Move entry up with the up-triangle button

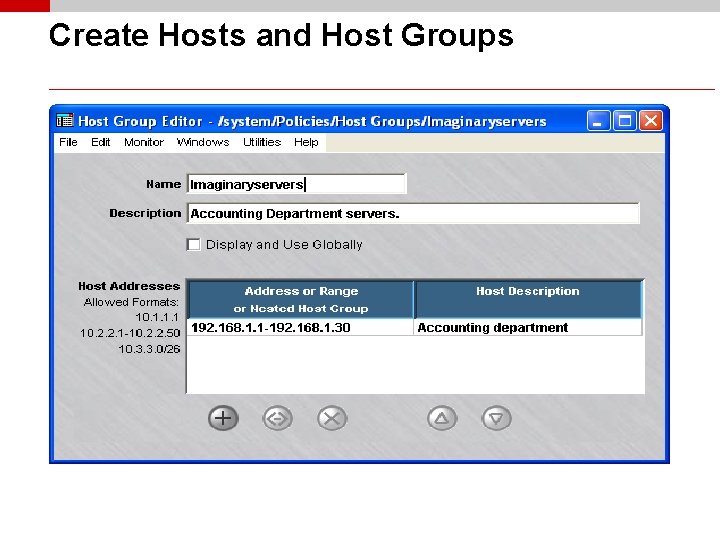click(442, 418)
